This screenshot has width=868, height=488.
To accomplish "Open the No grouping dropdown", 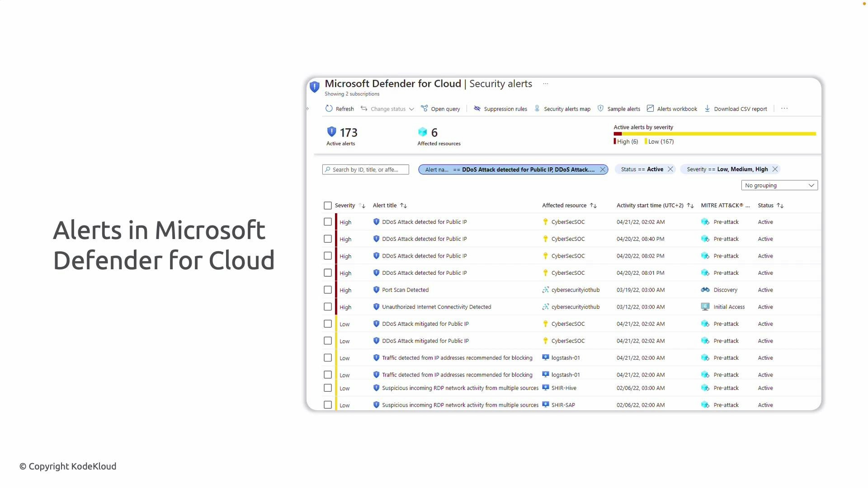I will (x=779, y=185).
